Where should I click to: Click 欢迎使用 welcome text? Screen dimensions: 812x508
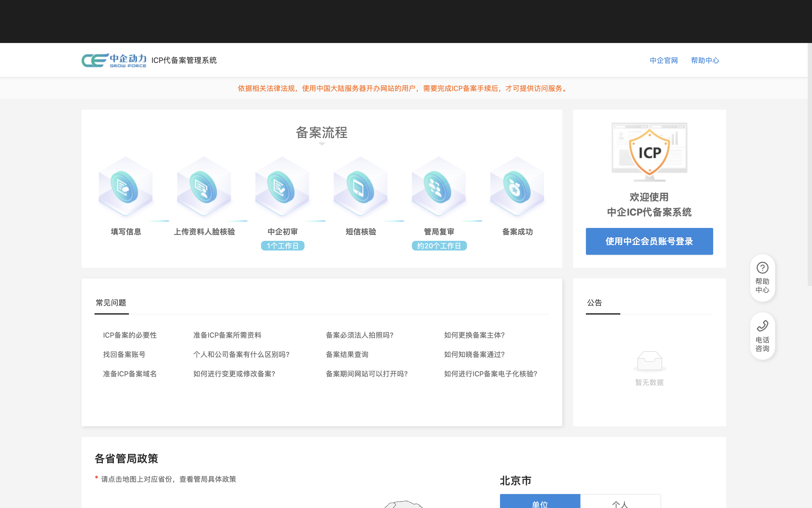coord(649,197)
